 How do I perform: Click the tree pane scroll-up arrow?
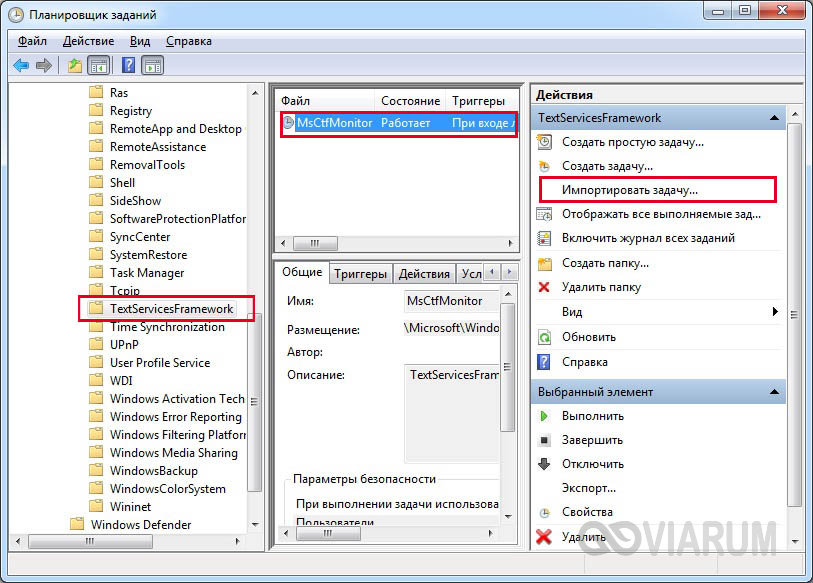coord(255,93)
